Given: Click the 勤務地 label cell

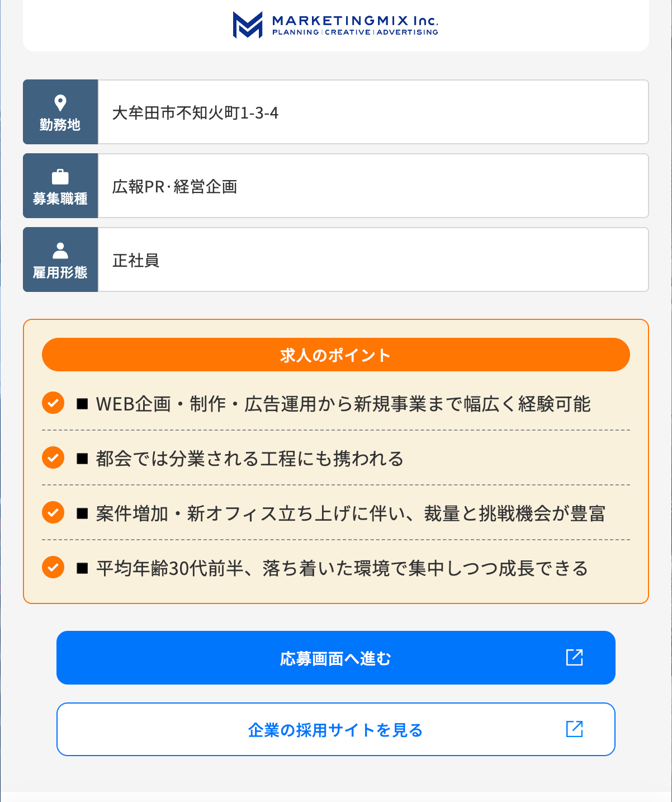Looking at the screenshot, I should click(60, 112).
